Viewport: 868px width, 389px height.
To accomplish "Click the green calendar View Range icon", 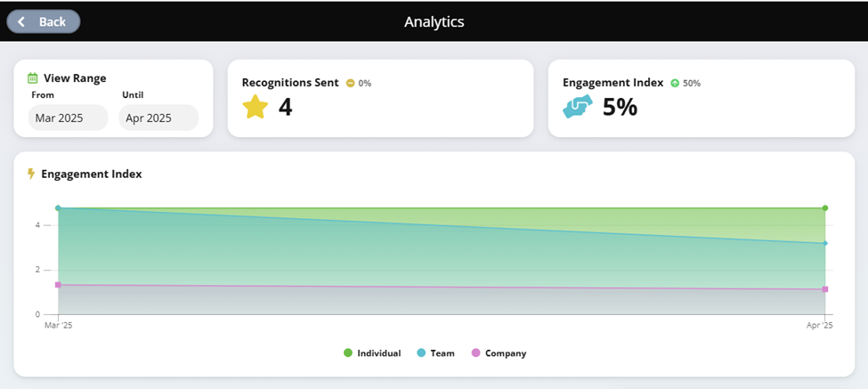I will (x=33, y=78).
